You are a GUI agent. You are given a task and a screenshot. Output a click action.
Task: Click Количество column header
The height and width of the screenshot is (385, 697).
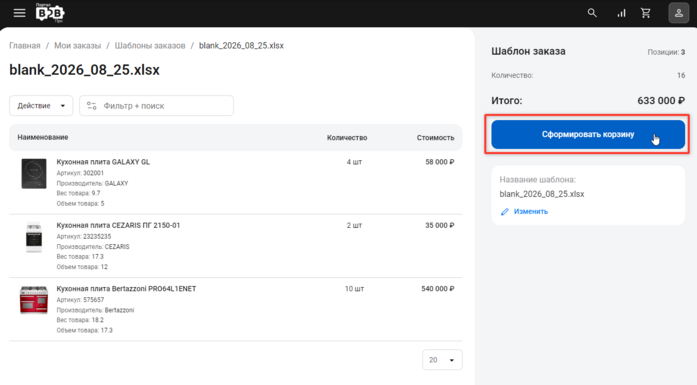347,138
